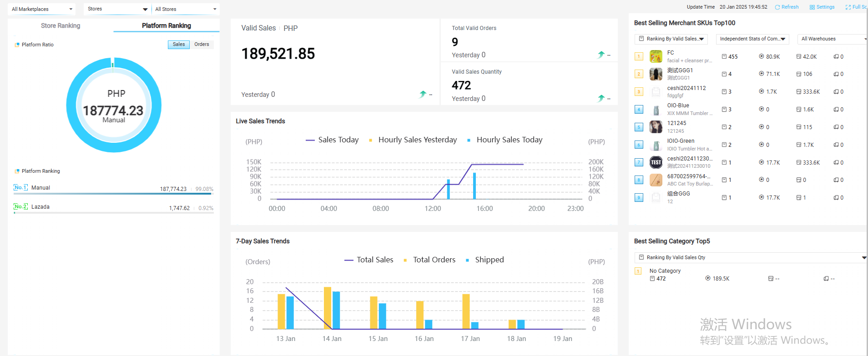Switch platform ratio to Orders
Screen dimensions: 868x356
click(202, 44)
